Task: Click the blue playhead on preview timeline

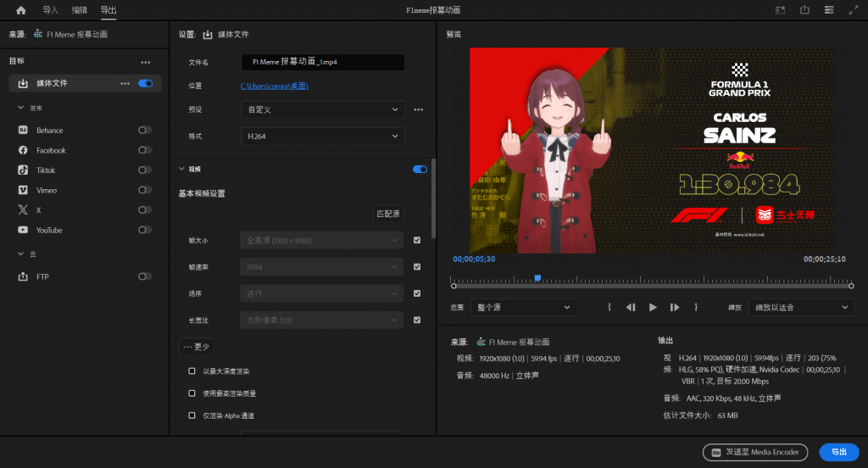Action: pyautogui.click(x=537, y=278)
